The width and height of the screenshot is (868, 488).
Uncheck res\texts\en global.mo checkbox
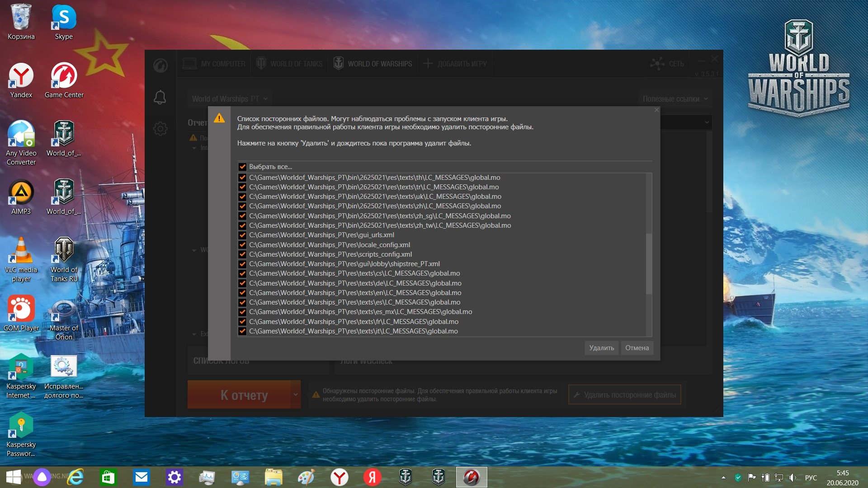[242, 293]
